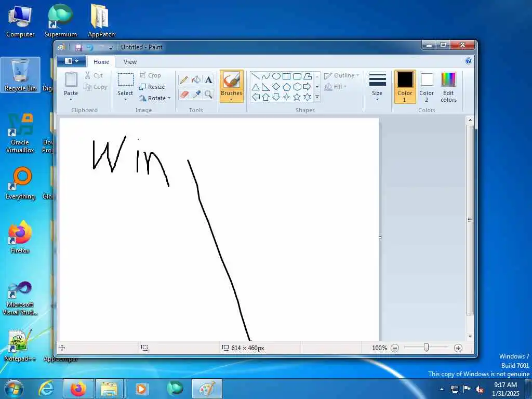Click the vertical scrollbar up arrow
Viewport: 532px width, 399px height.
point(470,120)
